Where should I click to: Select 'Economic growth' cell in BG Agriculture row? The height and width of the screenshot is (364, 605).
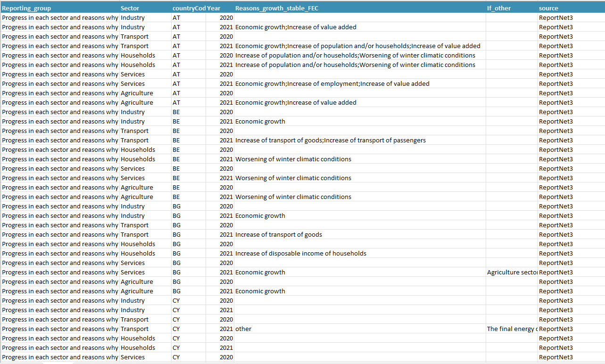pyautogui.click(x=360, y=291)
